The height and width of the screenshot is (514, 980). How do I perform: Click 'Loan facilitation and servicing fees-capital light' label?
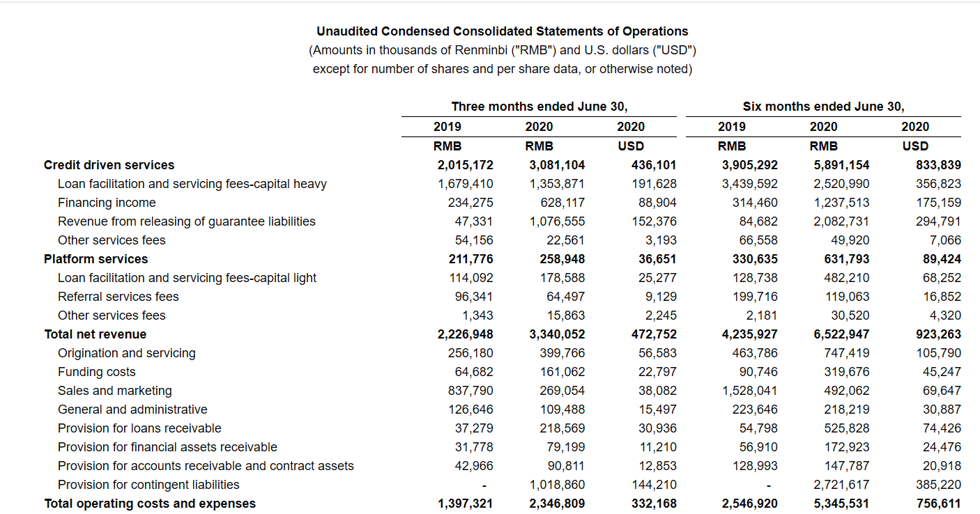[187, 278]
